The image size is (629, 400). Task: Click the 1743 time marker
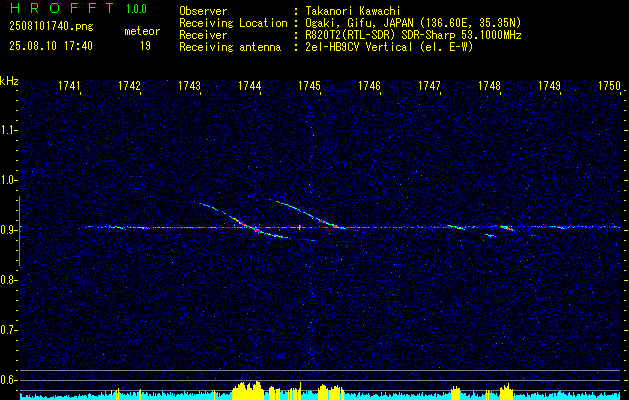click(190, 86)
